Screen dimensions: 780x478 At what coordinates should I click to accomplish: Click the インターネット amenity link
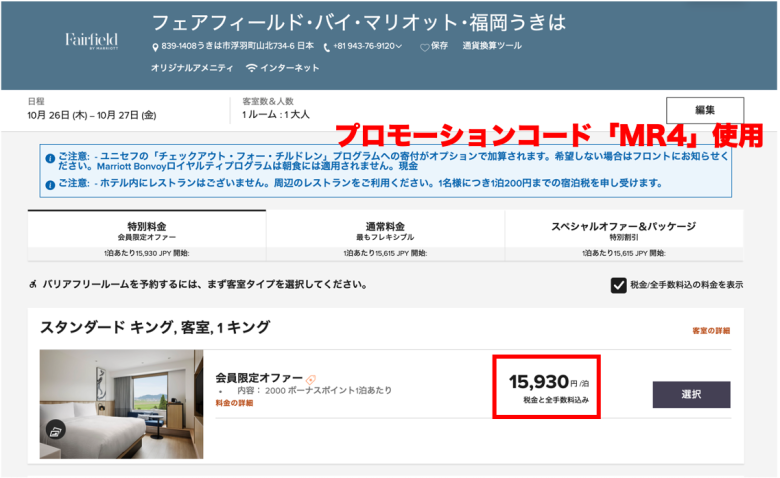290,68
